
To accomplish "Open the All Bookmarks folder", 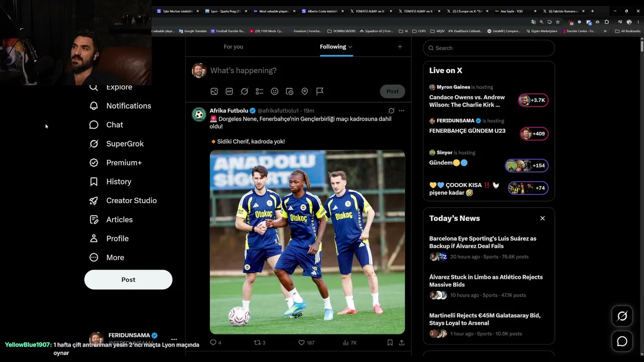I will tap(627, 31).
